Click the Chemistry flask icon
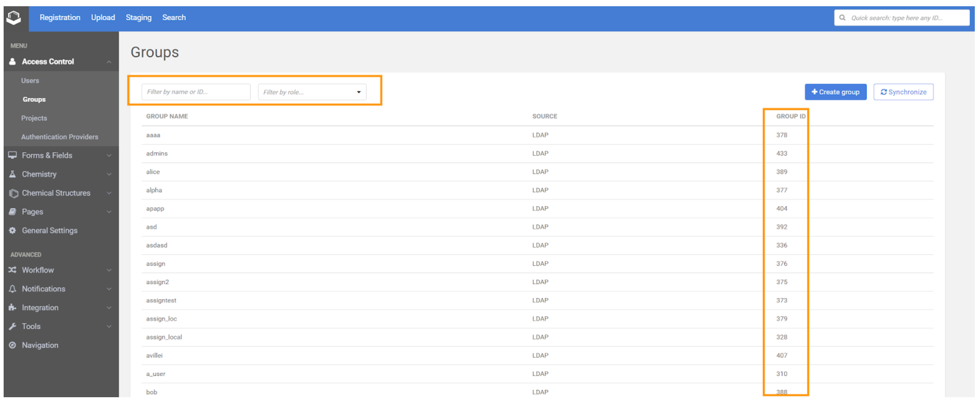This screenshot has width=980, height=405. click(12, 174)
